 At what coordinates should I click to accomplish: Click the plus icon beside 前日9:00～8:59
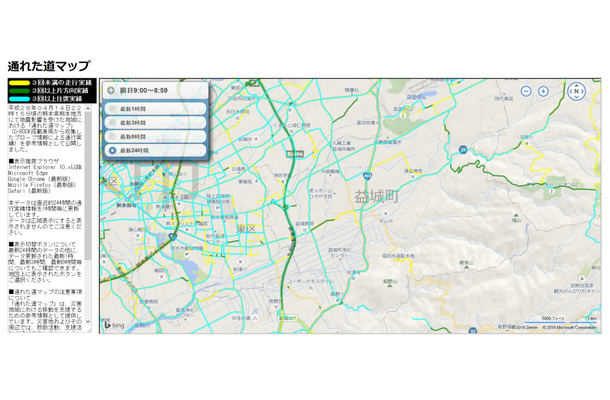pos(111,90)
